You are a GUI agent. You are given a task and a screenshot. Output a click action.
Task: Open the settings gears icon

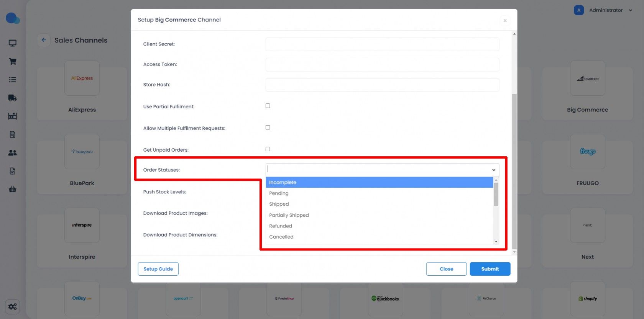click(13, 307)
